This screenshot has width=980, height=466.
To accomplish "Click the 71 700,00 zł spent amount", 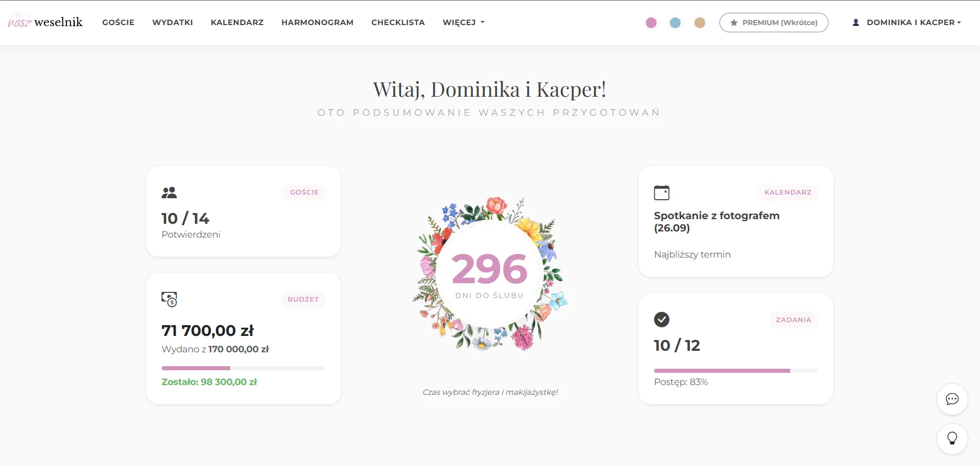I will click(208, 331).
